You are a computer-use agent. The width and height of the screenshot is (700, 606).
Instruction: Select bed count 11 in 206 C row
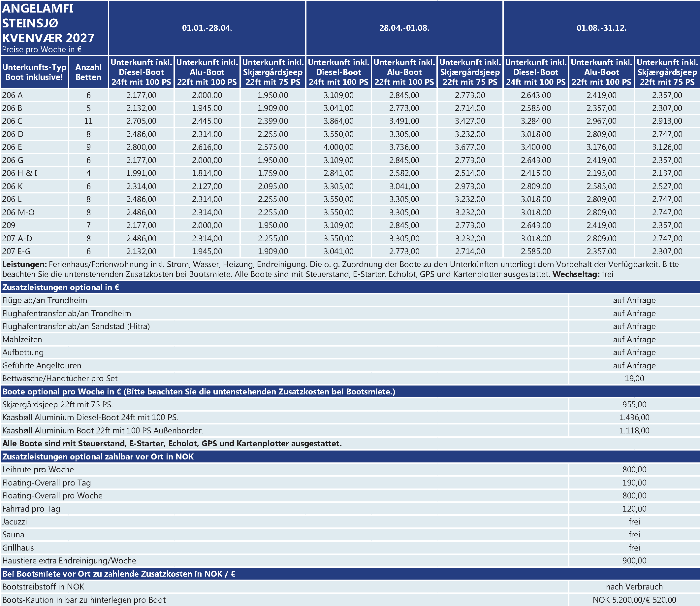pyautogui.click(x=88, y=121)
